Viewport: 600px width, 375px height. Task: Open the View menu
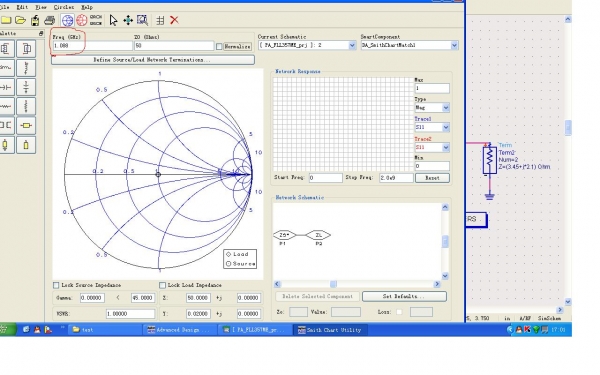point(41,7)
